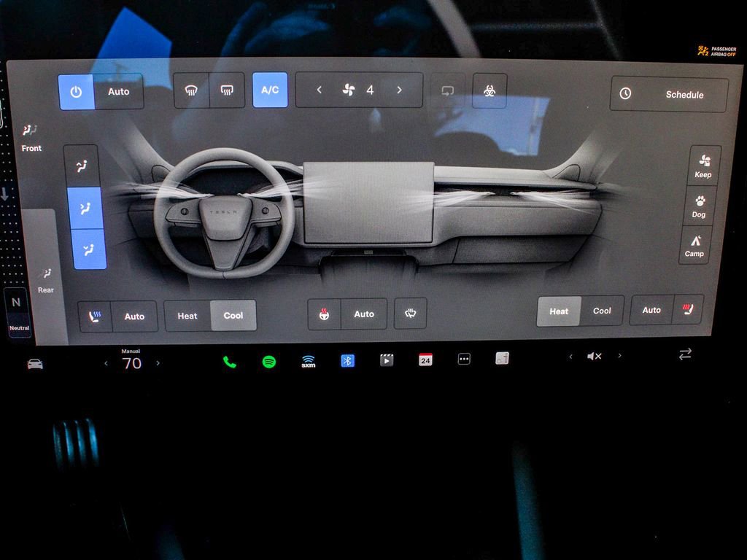Open the climate Schedule settings
The width and height of the screenshot is (747, 560).
(x=667, y=95)
